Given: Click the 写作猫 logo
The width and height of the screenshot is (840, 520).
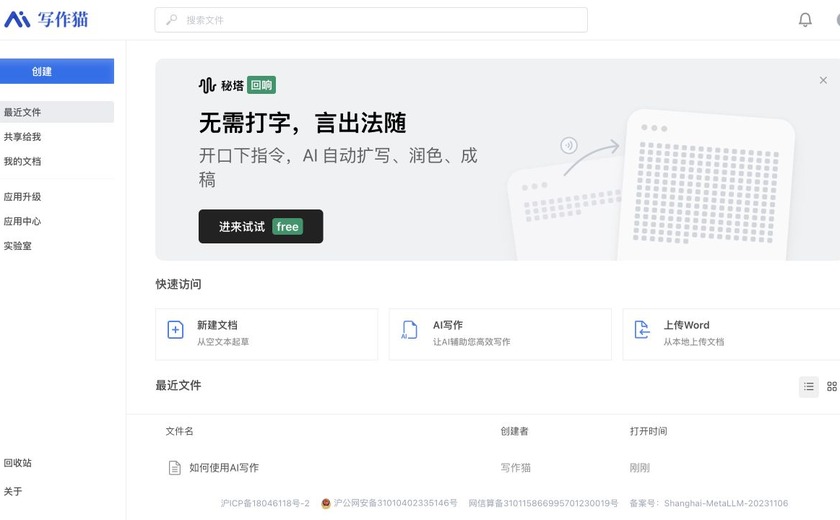Looking at the screenshot, I should point(46,20).
